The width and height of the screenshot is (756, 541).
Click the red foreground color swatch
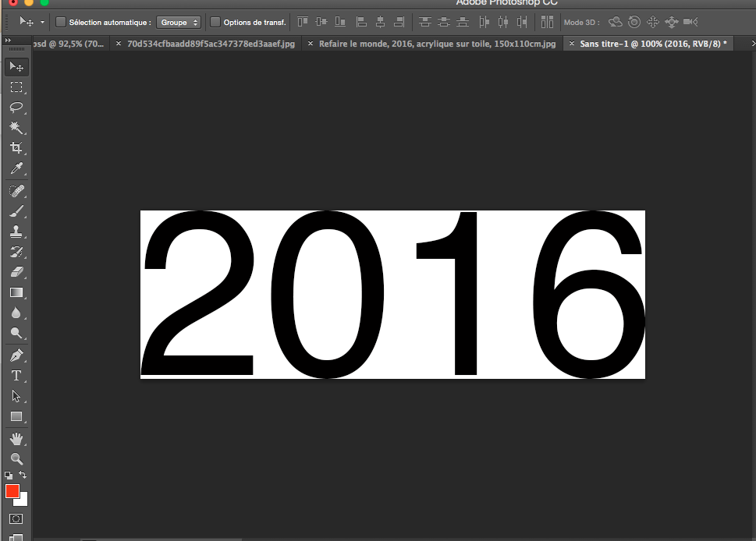(x=12, y=491)
